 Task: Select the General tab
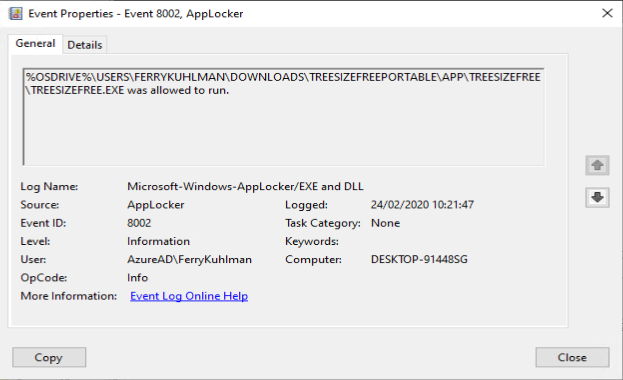click(x=35, y=43)
